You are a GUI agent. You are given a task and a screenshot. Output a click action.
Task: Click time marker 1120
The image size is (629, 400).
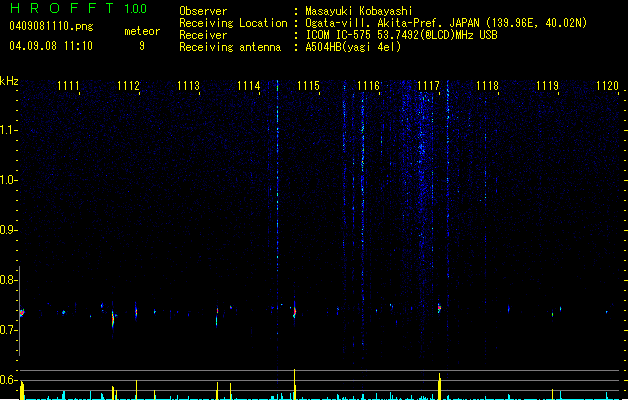(x=607, y=86)
